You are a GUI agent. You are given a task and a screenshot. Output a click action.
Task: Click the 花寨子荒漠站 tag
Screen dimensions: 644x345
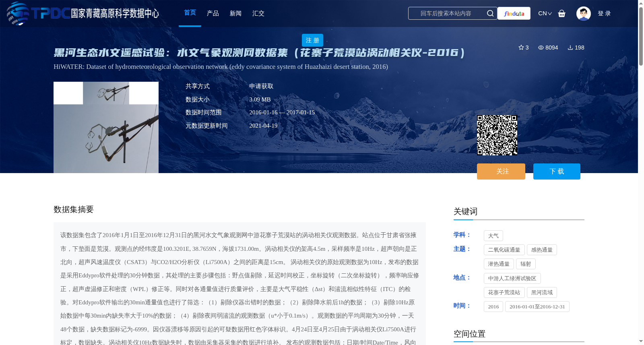coord(504,293)
